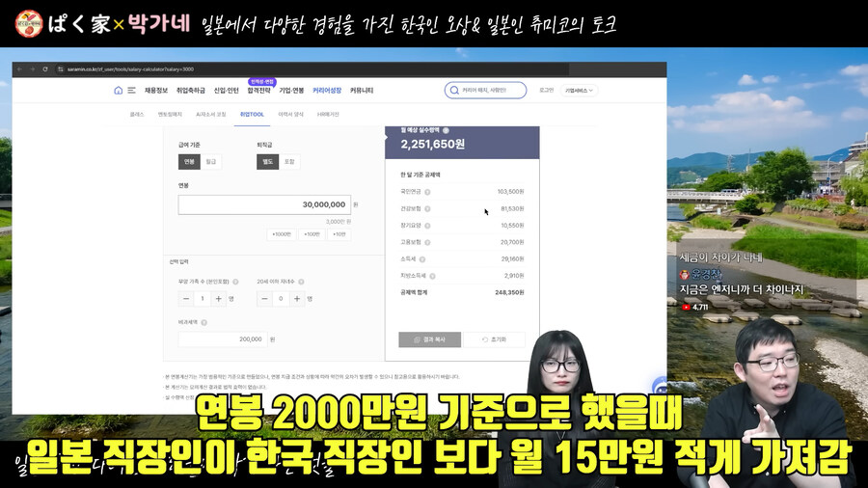868x488 pixels.
Task: Click the browser back arrow
Action: (19, 69)
